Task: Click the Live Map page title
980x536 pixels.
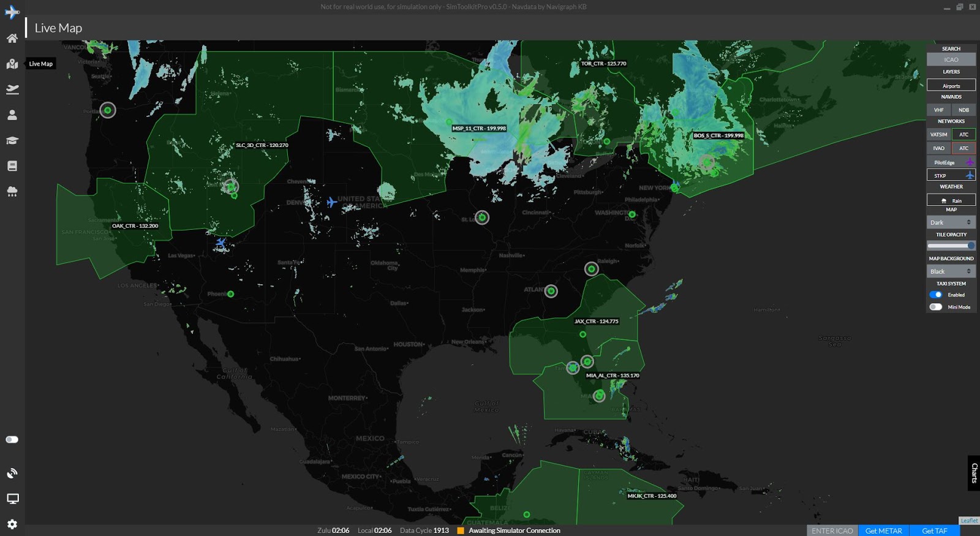Action: click(58, 28)
